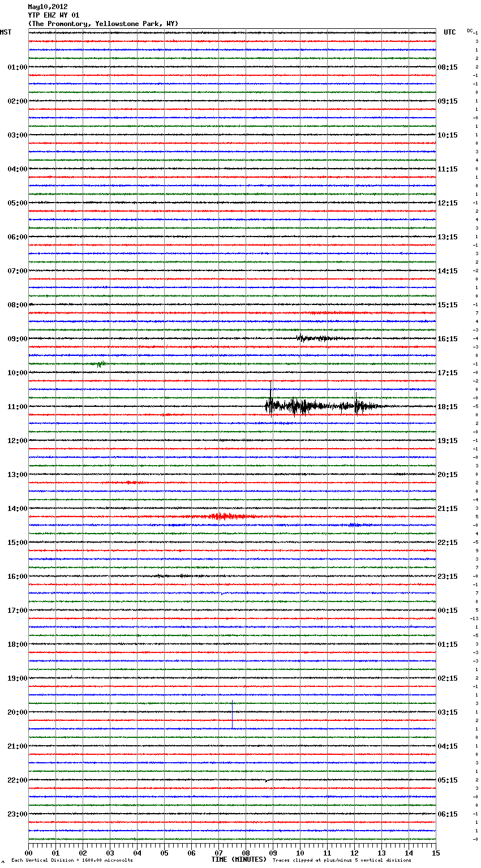Select the 07:00 MST time label
This screenshot has height=868, width=481.
tap(17, 271)
